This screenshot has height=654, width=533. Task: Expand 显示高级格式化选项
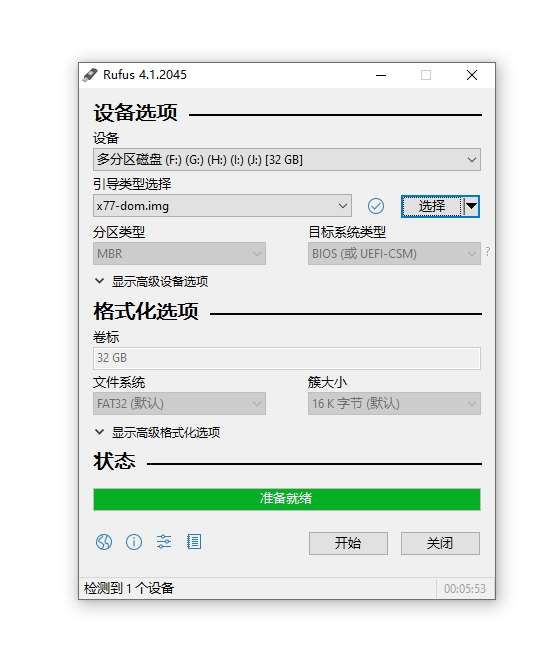(x=158, y=433)
